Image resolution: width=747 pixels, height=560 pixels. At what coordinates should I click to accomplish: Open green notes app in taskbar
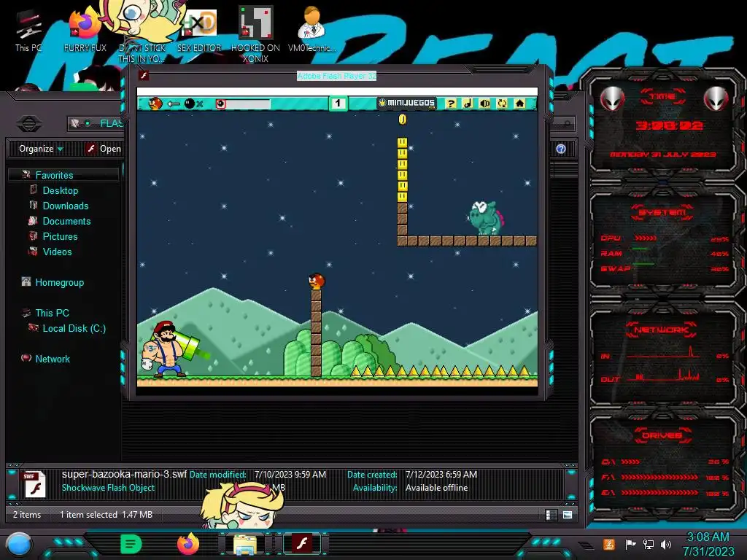131,544
